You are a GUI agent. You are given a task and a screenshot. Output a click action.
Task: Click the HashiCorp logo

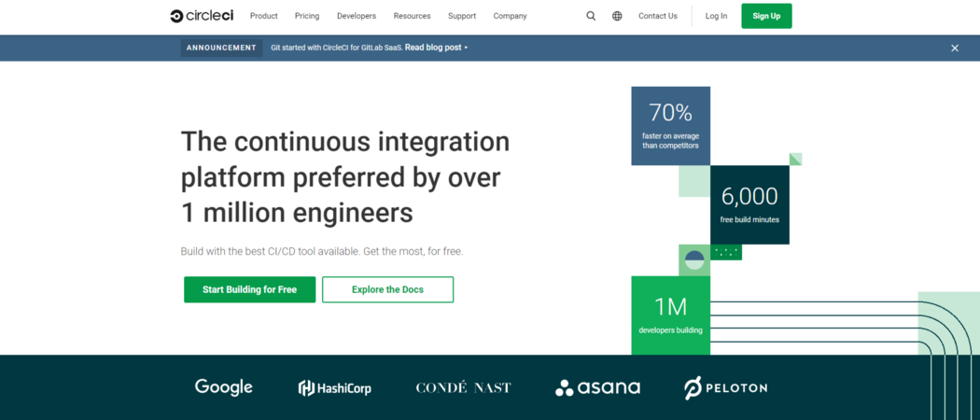(x=334, y=388)
